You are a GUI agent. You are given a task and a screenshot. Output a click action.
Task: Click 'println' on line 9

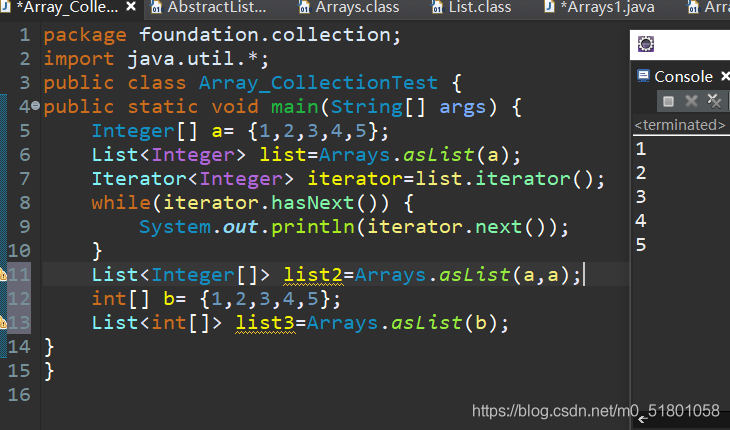click(313, 227)
